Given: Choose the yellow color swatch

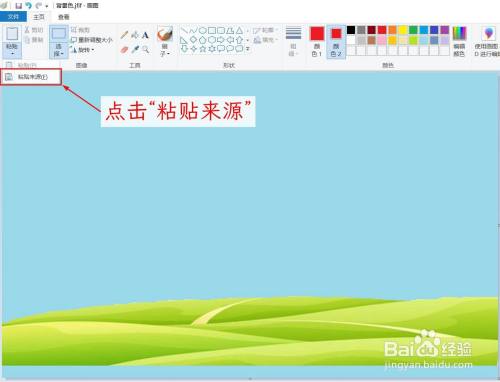Looking at the screenshot, I should [403, 30].
